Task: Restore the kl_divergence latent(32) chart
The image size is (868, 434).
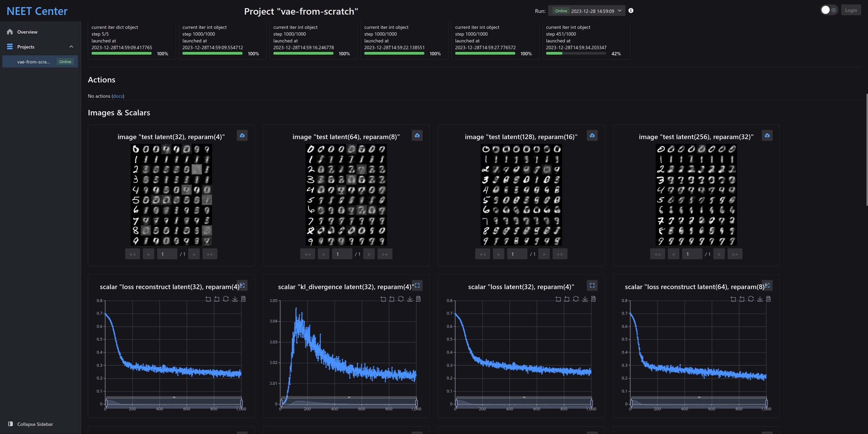Action: 401,299
